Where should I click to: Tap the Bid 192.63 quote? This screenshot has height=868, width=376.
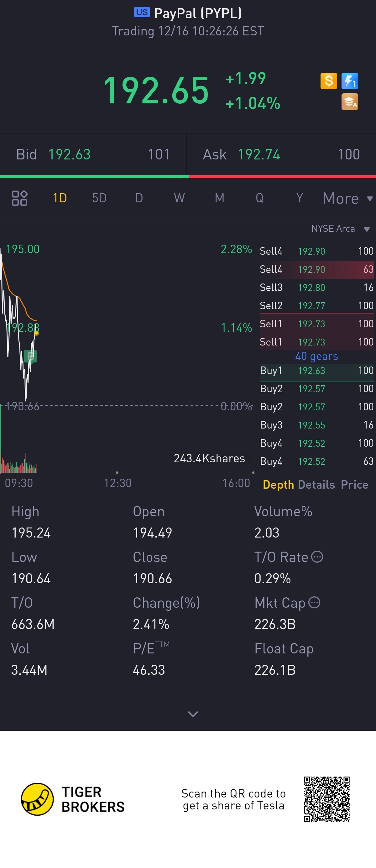pos(93,154)
